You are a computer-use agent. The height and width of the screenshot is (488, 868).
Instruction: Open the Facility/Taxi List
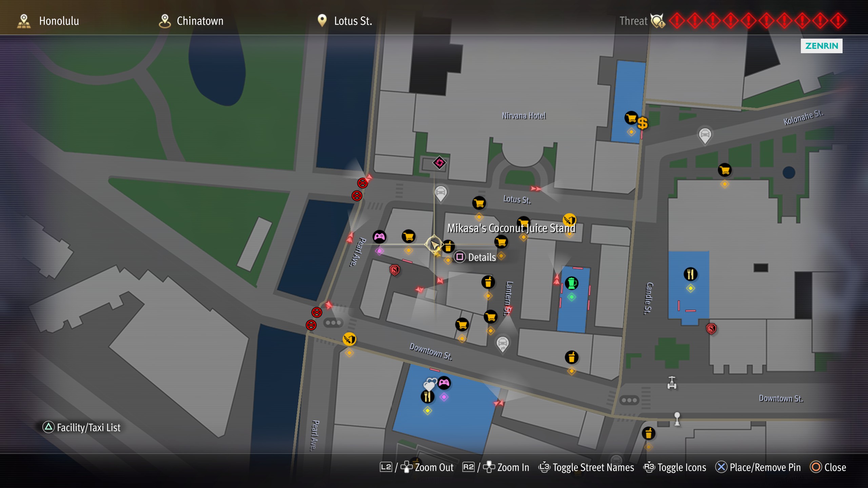point(81,427)
